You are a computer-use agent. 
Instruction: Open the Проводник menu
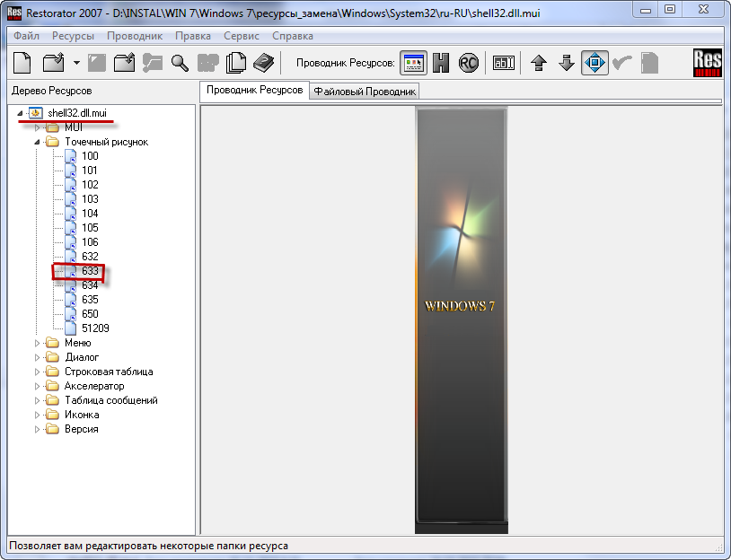135,36
